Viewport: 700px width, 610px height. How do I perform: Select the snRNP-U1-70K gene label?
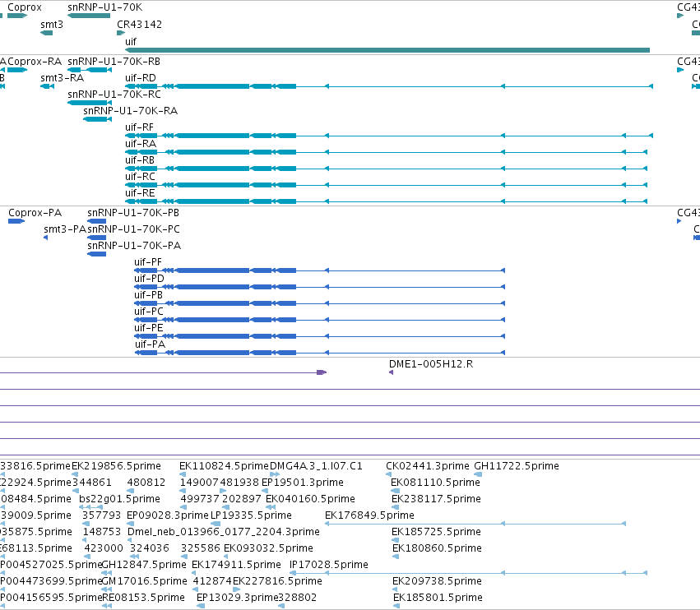[105, 7]
